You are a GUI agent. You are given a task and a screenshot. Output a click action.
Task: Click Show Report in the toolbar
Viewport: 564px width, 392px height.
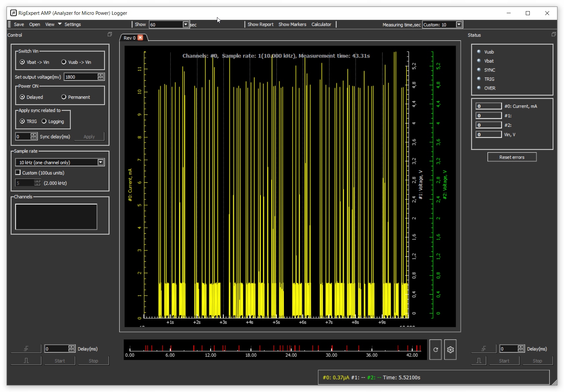[x=260, y=24]
